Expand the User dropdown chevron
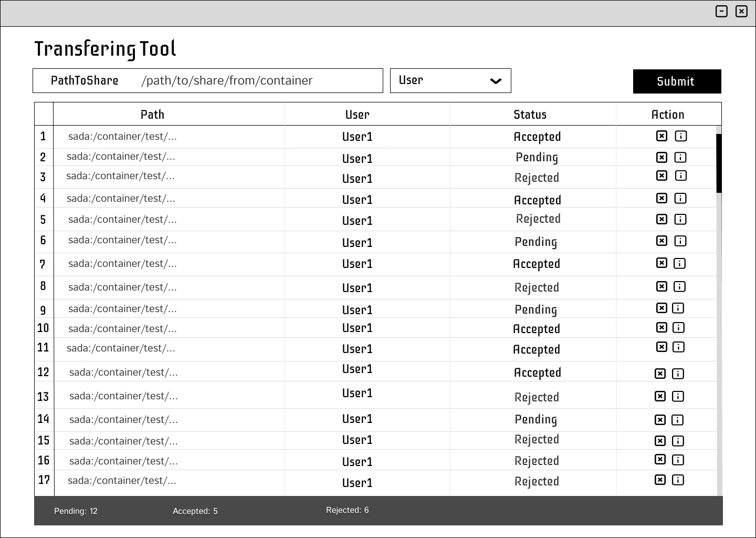 [495, 81]
